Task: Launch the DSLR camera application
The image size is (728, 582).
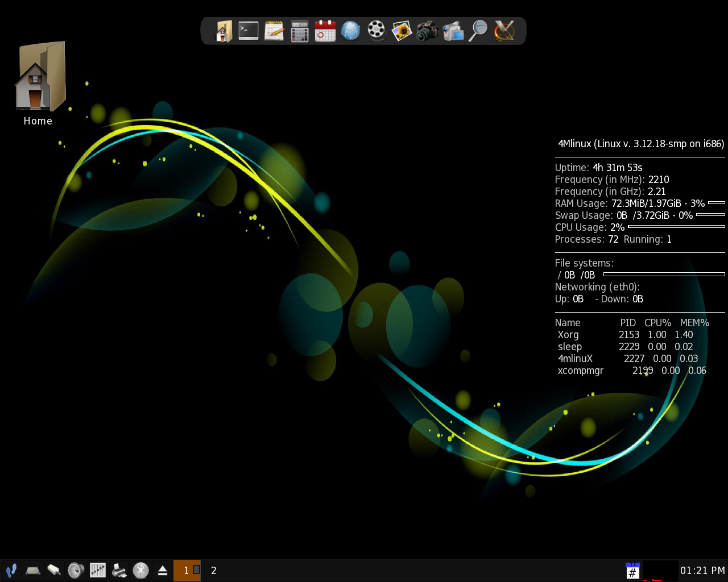Action: coord(427,31)
